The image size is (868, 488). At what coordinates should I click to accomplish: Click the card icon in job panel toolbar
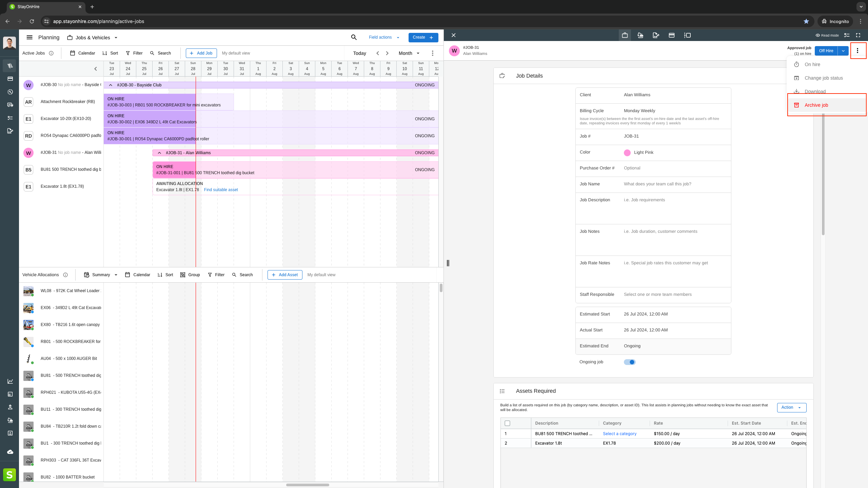(x=671, y=35)
